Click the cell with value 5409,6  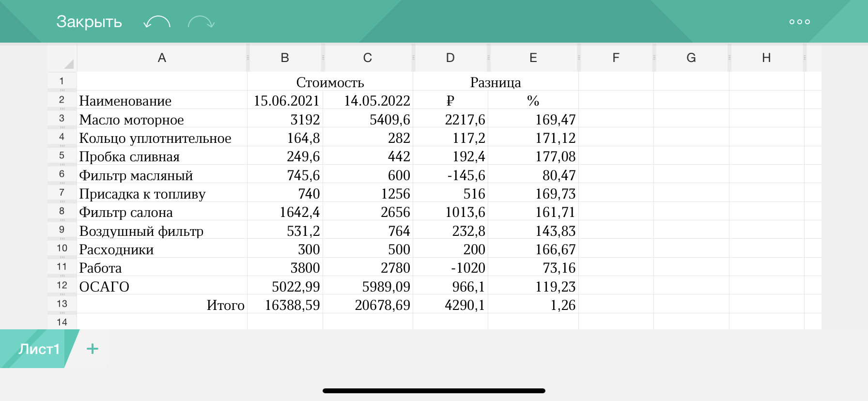tap(368, 119)
